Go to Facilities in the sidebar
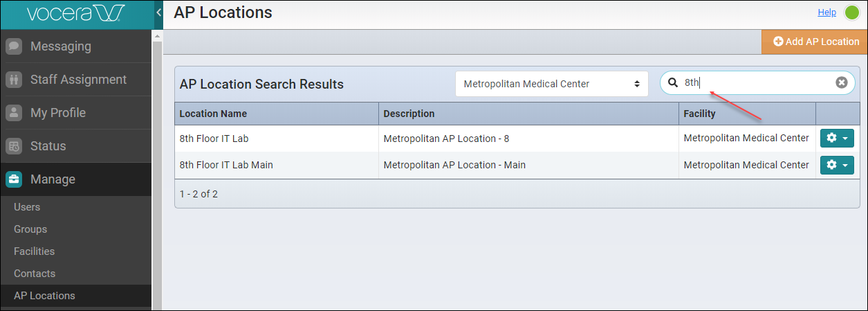The width and height of the screenshot is (868, 311). tap(34, 251)
